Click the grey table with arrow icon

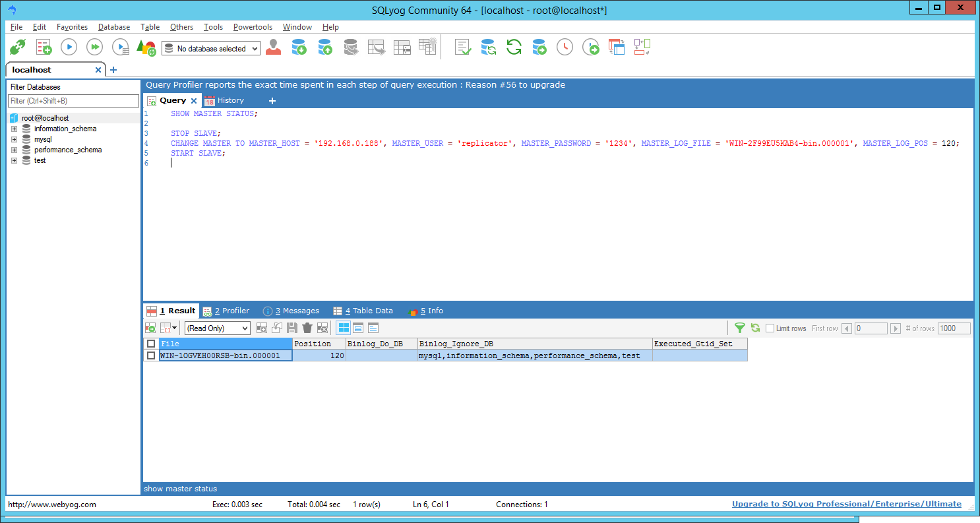(x=376, y=47)
